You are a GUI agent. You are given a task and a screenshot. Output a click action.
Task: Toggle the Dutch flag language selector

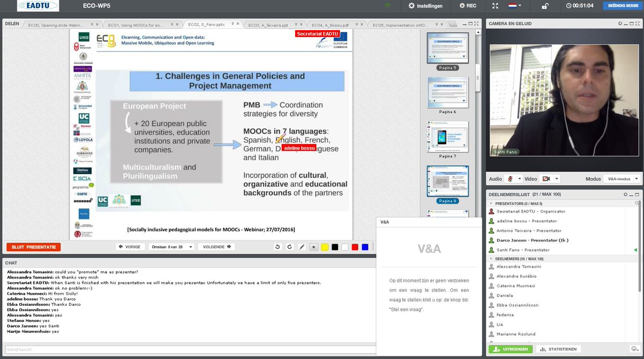pyautogui.click(x=513, y=6)
